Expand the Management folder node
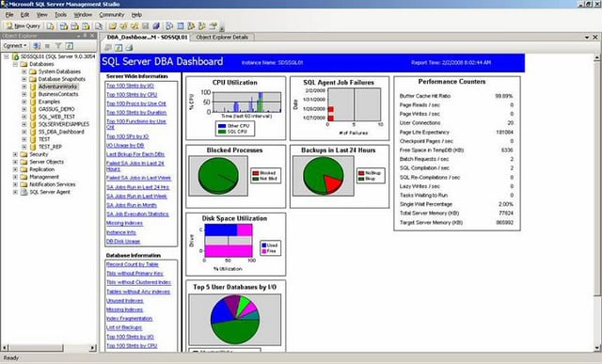Screen dimensions: 602x364 tap(15, 177)
